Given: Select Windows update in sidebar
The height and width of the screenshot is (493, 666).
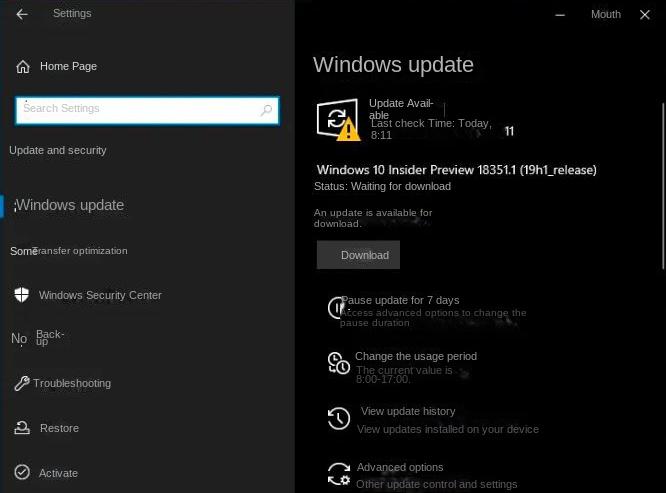Looking at the screenshot, I should coord(70,205).
